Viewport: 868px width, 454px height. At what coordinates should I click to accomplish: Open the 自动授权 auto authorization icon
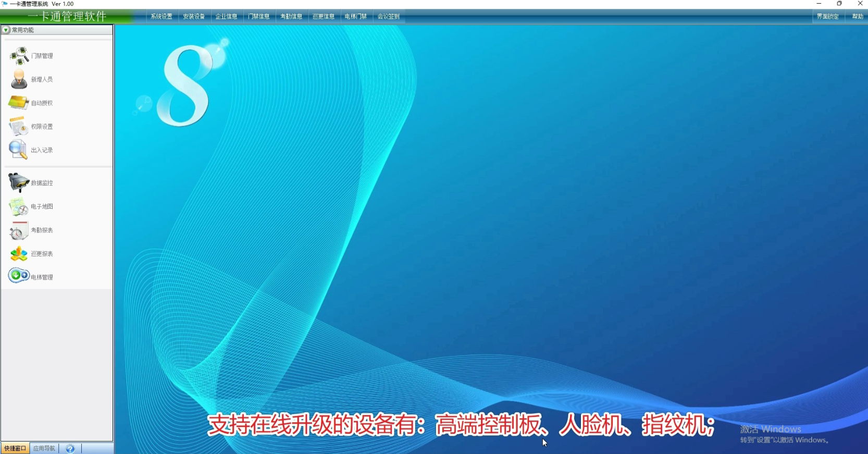(19, 103)
